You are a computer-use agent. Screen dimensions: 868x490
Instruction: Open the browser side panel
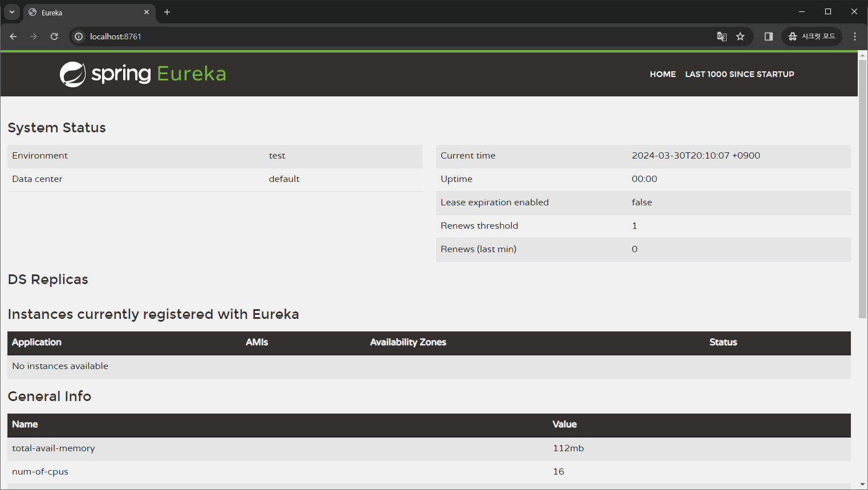(769, 37)
